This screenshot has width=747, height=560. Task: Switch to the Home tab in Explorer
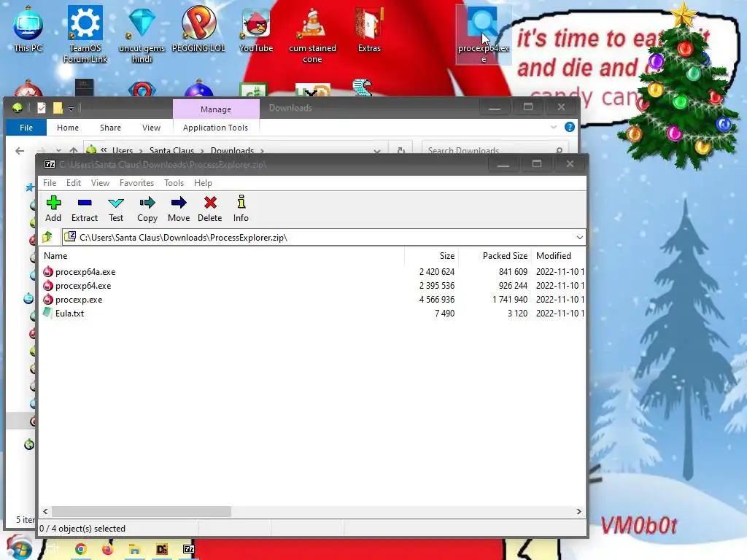coord(68,128)
